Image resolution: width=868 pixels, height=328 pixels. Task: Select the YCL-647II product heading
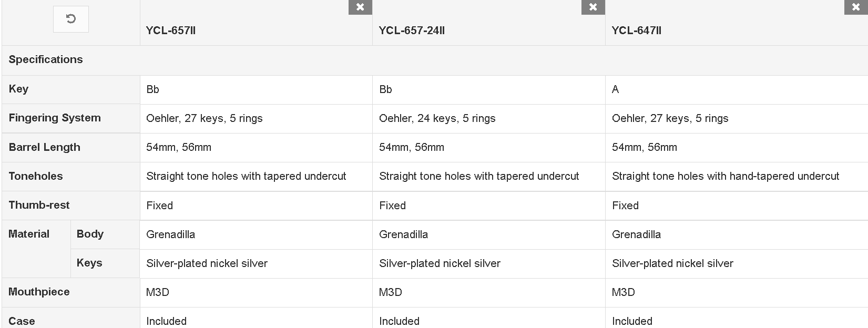[637, 30]
